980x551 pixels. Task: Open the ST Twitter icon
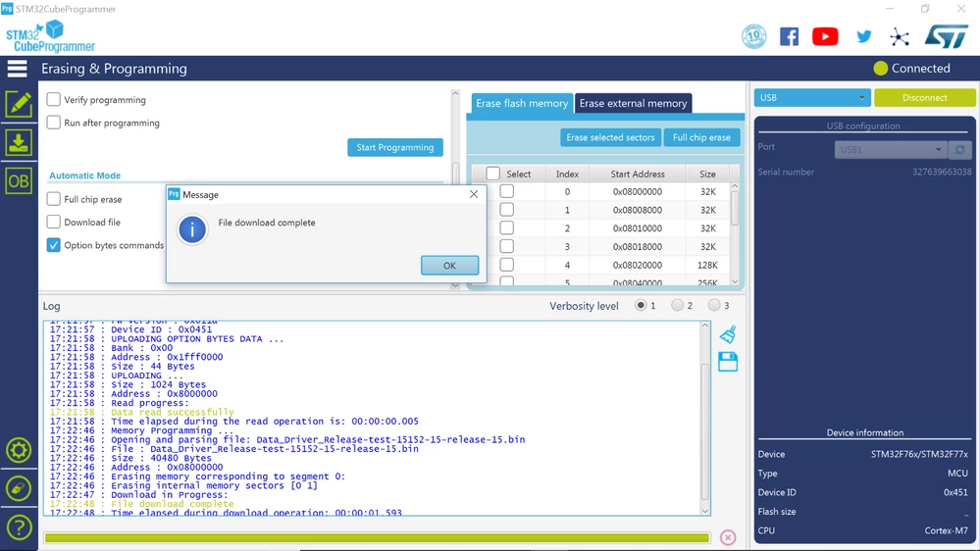863,36
